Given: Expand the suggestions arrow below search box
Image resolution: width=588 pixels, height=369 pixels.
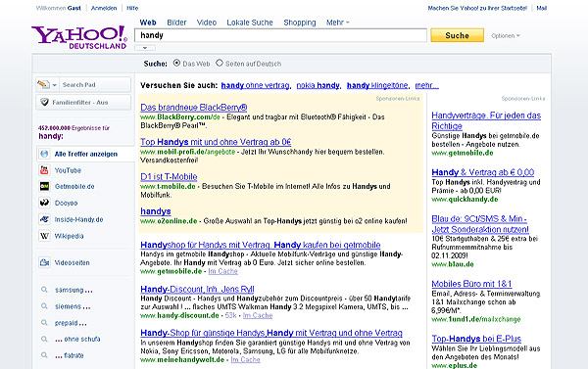Looking at the screenshot, I should (145, 48).
